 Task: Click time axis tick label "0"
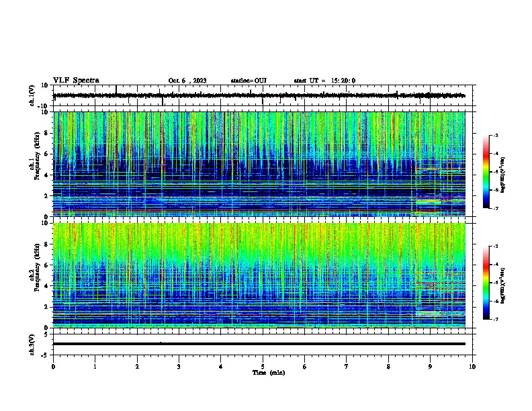point(53,367)
